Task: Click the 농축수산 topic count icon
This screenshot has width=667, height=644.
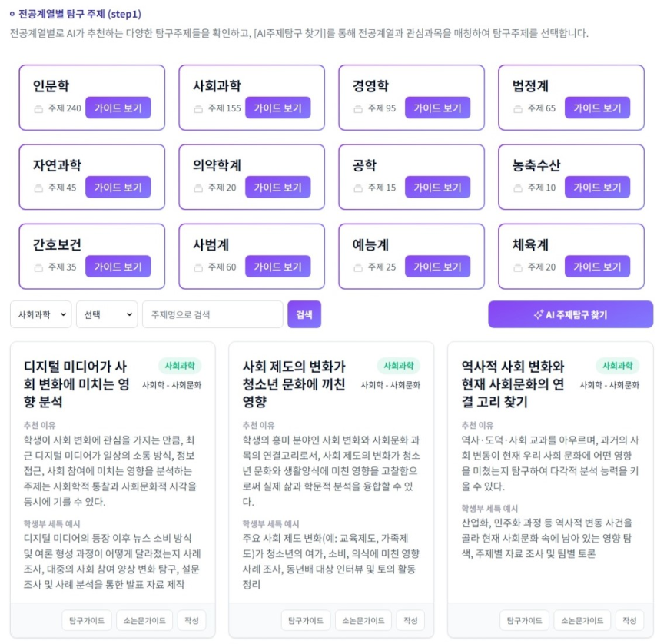Action: pos(518,188)
